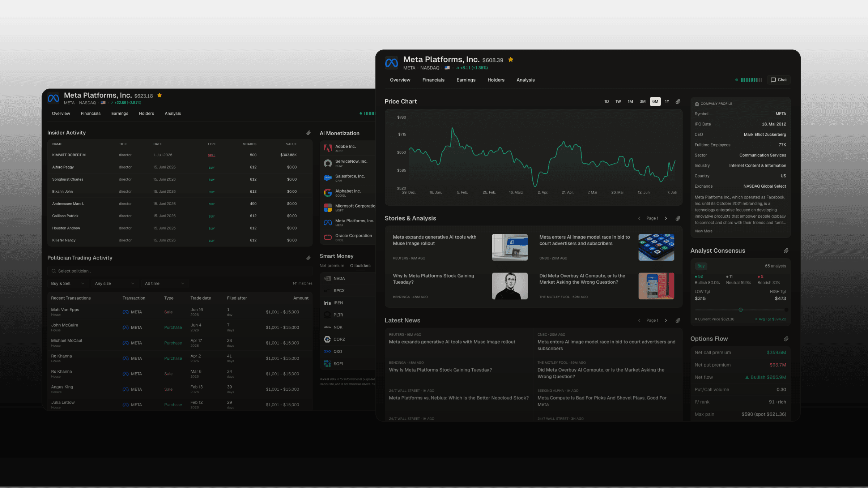Open Earnings tab in the right window
This screenshot has height=488, width=868.
[466, 80]
